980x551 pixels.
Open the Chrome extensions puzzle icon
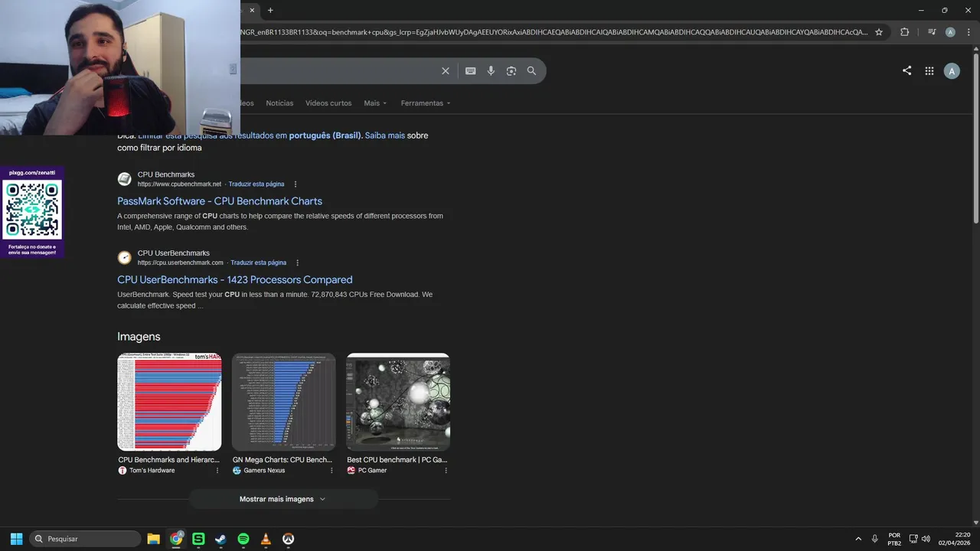(x=905, y=32)
